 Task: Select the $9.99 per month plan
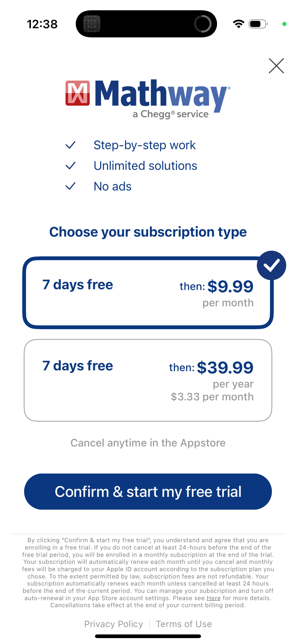click(x=148, y=293)
